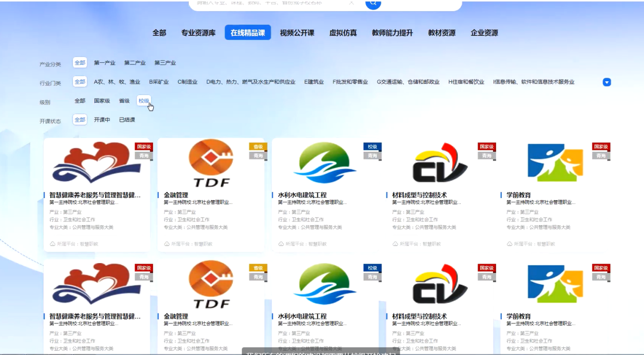Click top-row 金融管理 course title
The width and height of the screenshot is (644, 355).
pyautogui.click(x=176, y=195)
